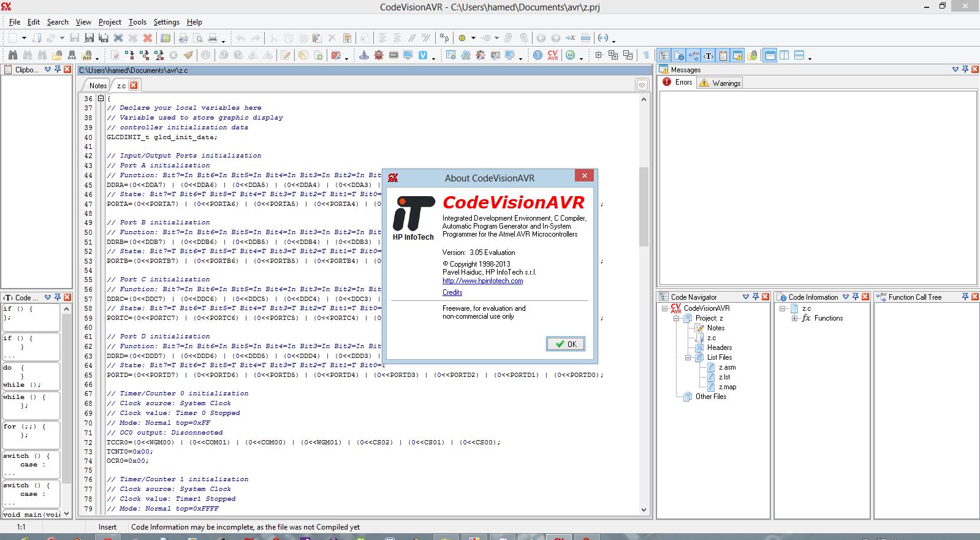This screenshot has height=540, width=980.
Task: Start the debugger bug icon
Action: point(379,55)
